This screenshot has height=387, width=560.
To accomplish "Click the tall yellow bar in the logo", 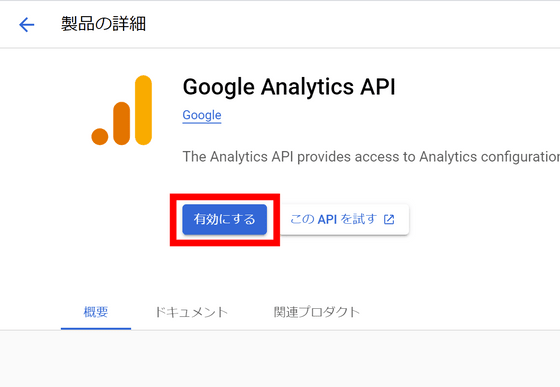I will point(143,110).
